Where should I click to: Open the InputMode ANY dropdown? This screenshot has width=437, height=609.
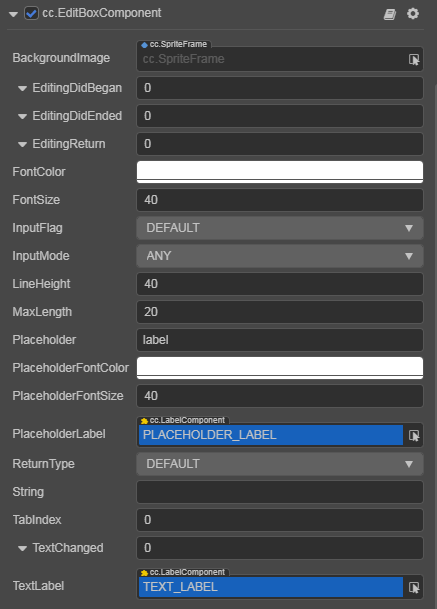tap(280, 256)
